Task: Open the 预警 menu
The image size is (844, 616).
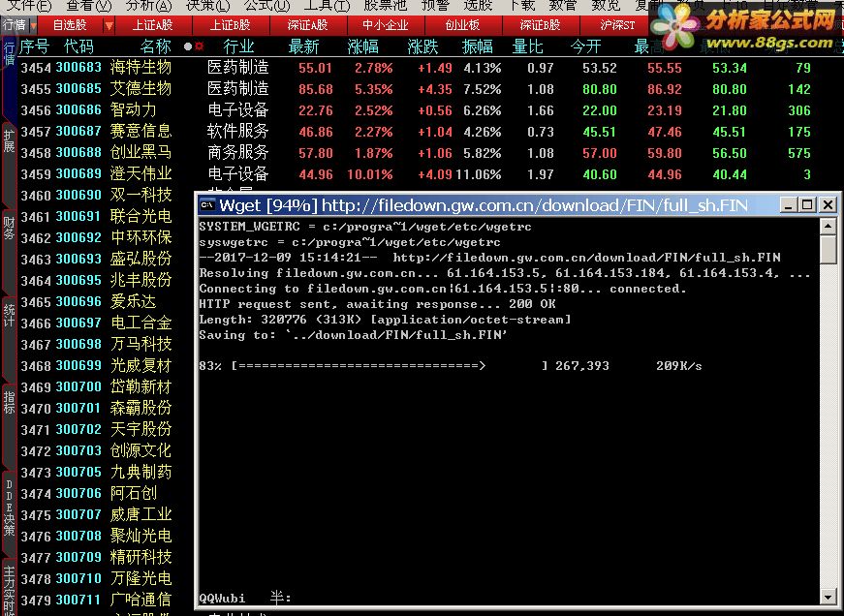Action: [x=435, y=6]
